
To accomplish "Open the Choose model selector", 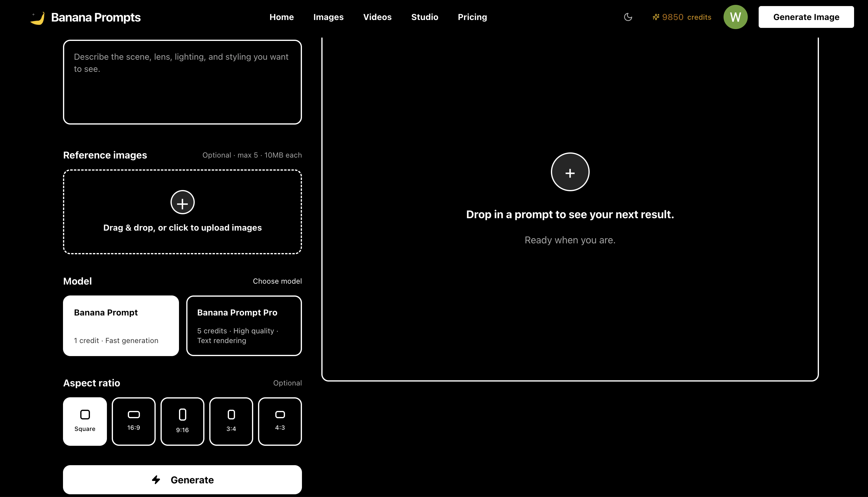I will [277, 281].
